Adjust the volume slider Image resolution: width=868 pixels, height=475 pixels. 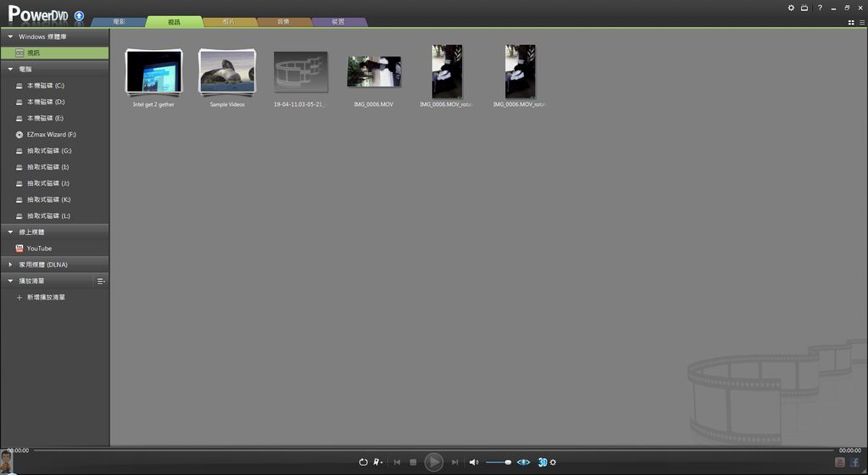tap(498, 461)
